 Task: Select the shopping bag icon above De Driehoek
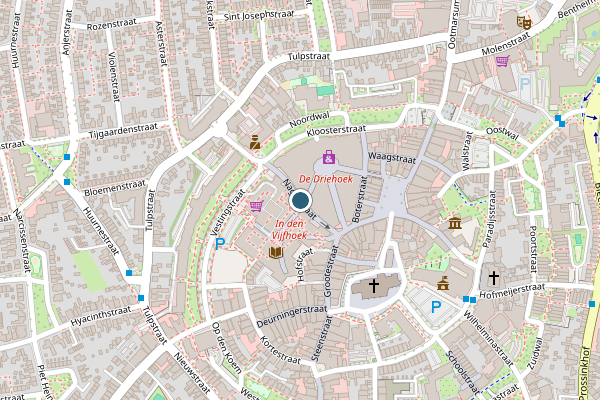pos(329,157)
